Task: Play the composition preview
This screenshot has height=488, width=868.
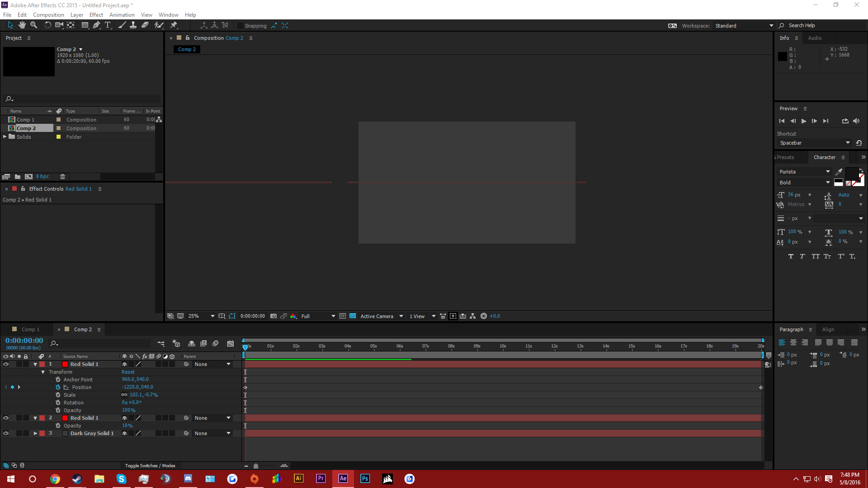Action: (x=804, y=121)
